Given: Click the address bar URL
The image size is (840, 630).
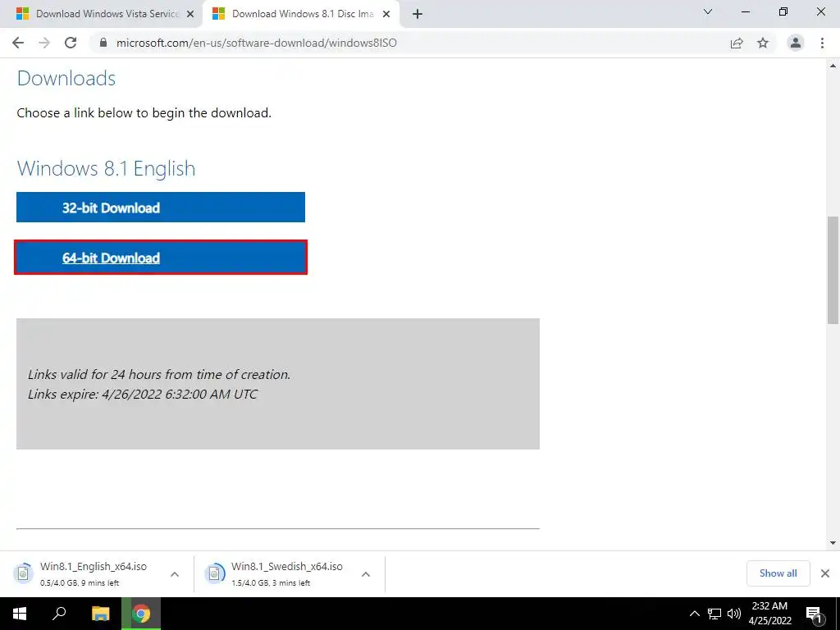Looking at the screenshot, I should point(257,43).
